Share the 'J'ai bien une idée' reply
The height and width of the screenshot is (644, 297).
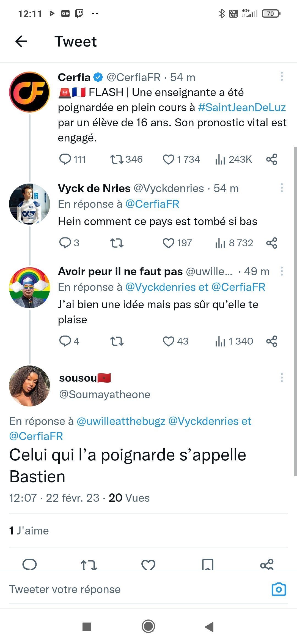[x=272, y=341]
